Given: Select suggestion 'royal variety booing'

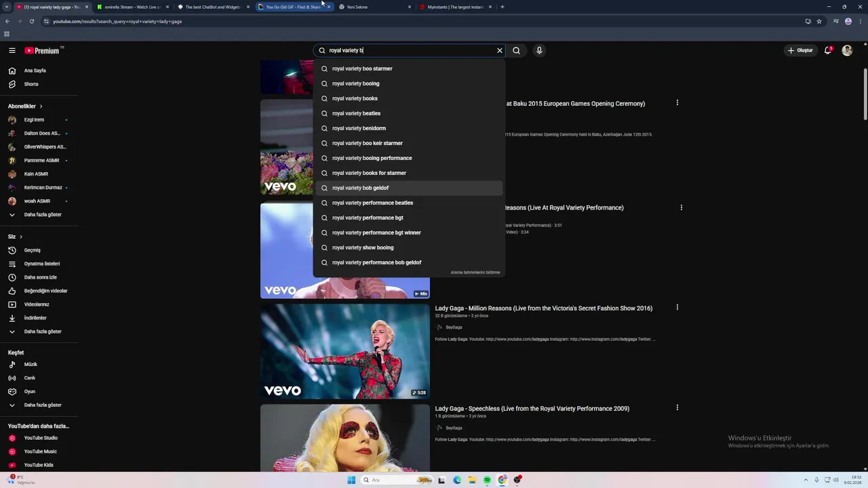Looking at the screenshot, I should (409, 83).
